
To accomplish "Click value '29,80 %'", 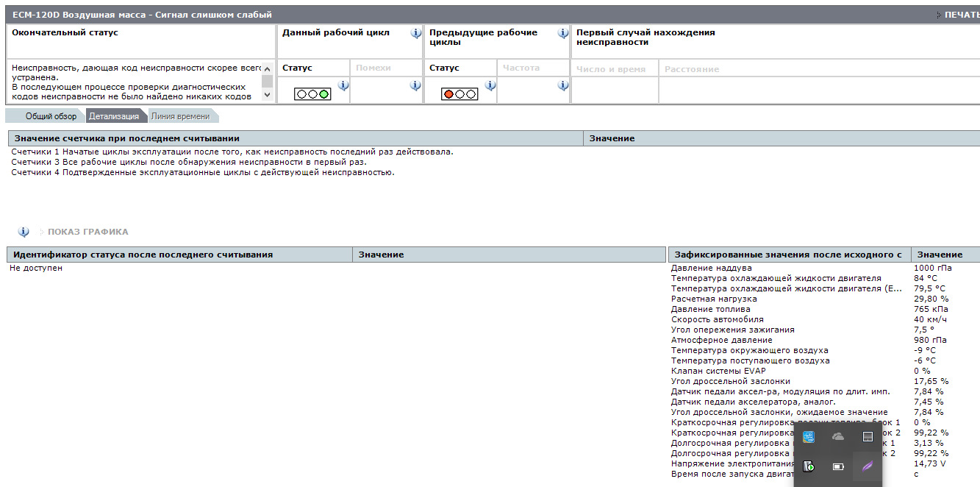I will coord(931,299).
